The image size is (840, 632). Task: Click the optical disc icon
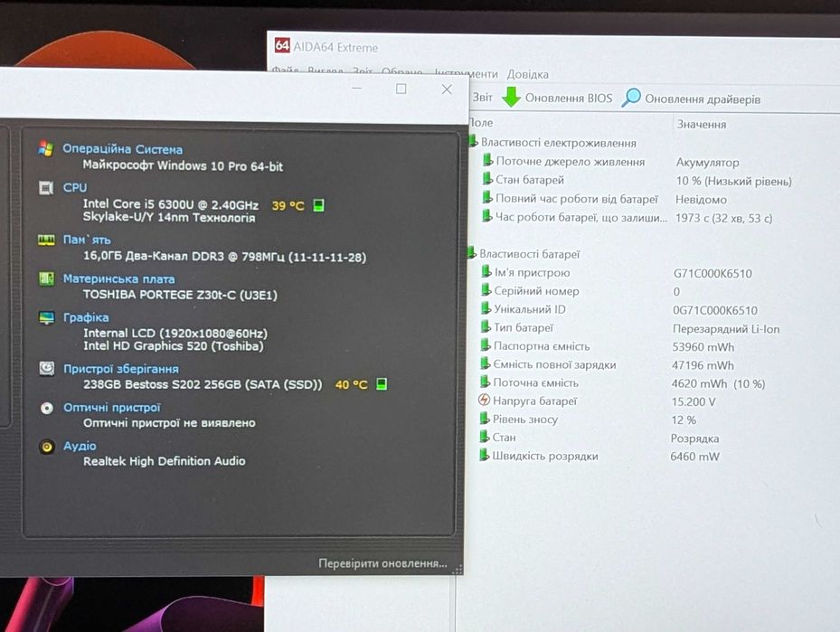click(x=47, y=408)
